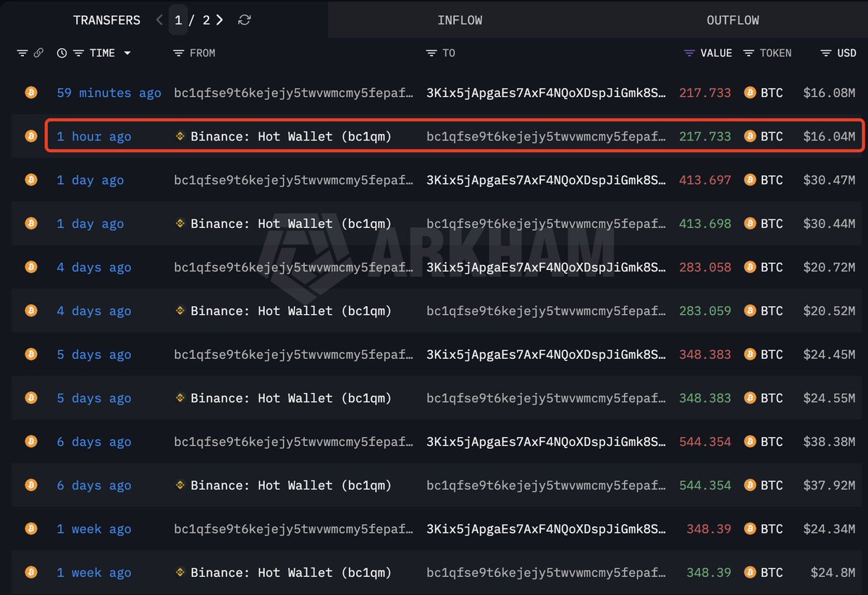Viewport: 868px width, 595px height.
Task: Open '6 days ago' link in the $38.38M row
Action: click(94, 442)
